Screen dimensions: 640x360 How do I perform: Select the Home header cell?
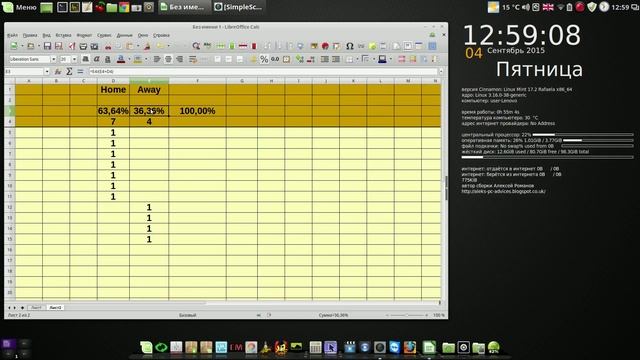[x=113, y=89]
